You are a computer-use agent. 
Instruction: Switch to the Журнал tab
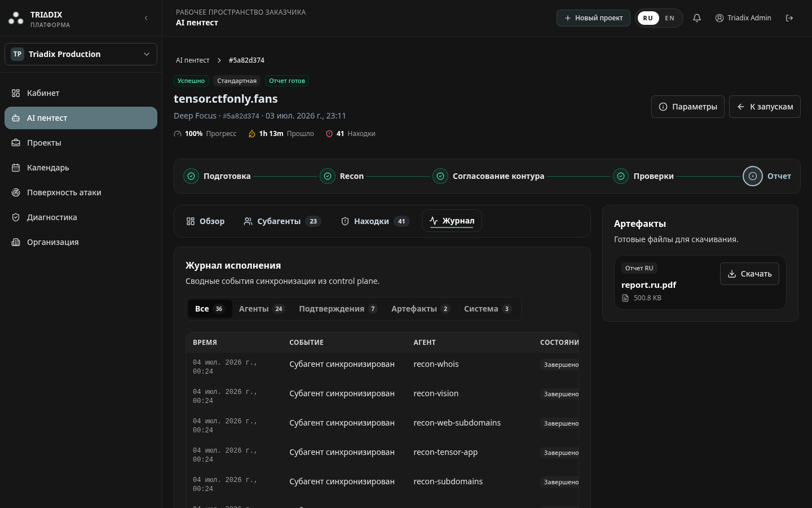click(x=452, y=221)
